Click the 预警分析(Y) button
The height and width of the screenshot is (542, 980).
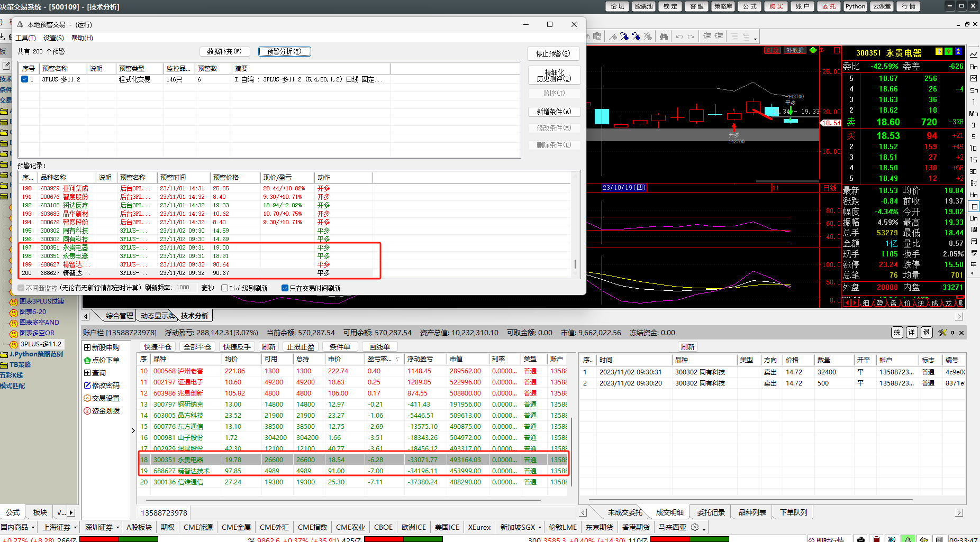click(x=284, y=51)
